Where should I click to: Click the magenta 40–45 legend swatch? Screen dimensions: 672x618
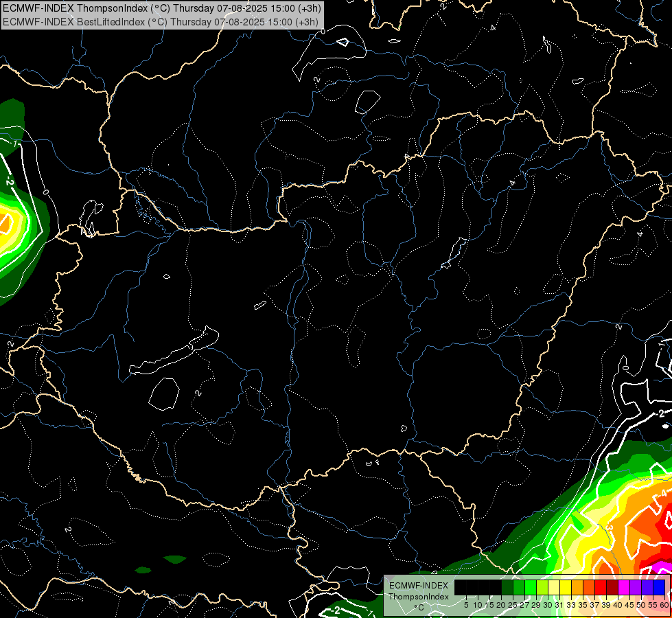coord(624,588)
